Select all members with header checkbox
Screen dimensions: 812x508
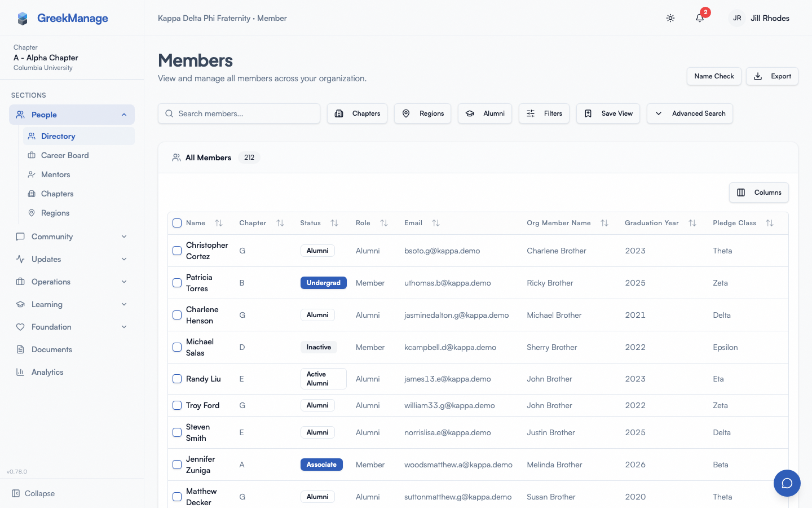click(x=177, y=223)
